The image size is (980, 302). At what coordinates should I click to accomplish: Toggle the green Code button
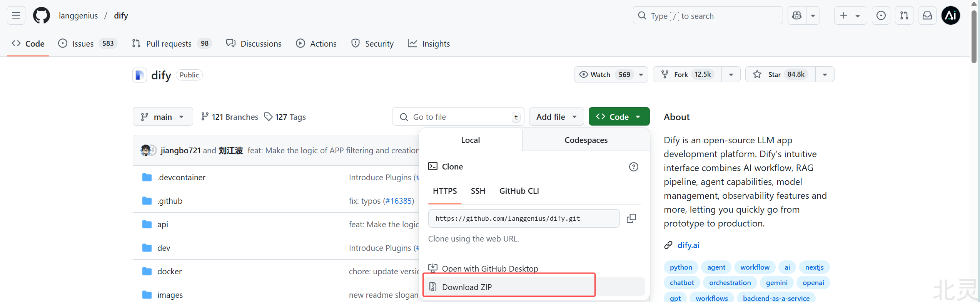(x=619, y=116)
